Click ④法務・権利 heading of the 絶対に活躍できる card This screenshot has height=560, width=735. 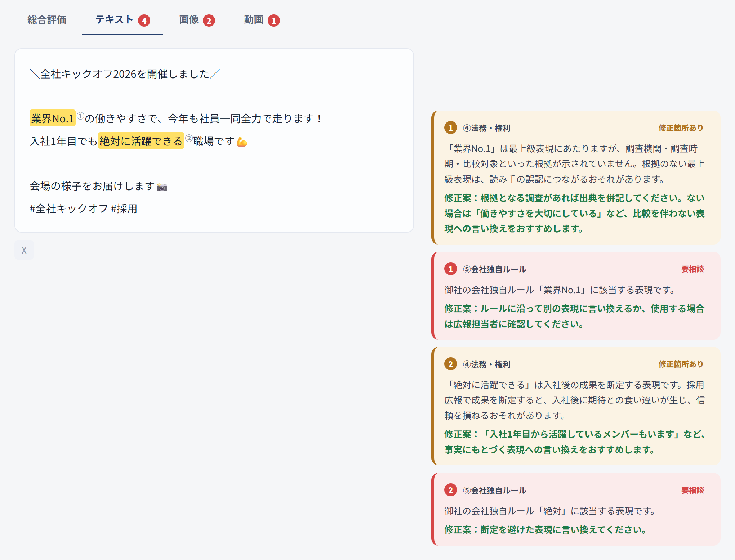click(486, 364)
